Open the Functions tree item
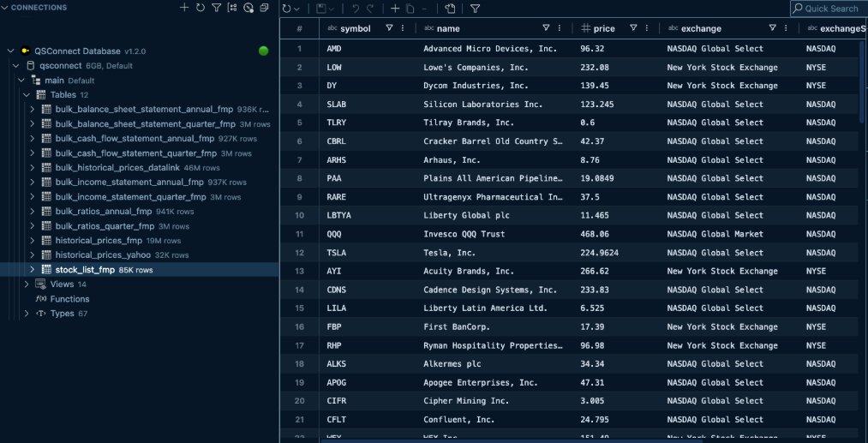 tap(69, 299)
